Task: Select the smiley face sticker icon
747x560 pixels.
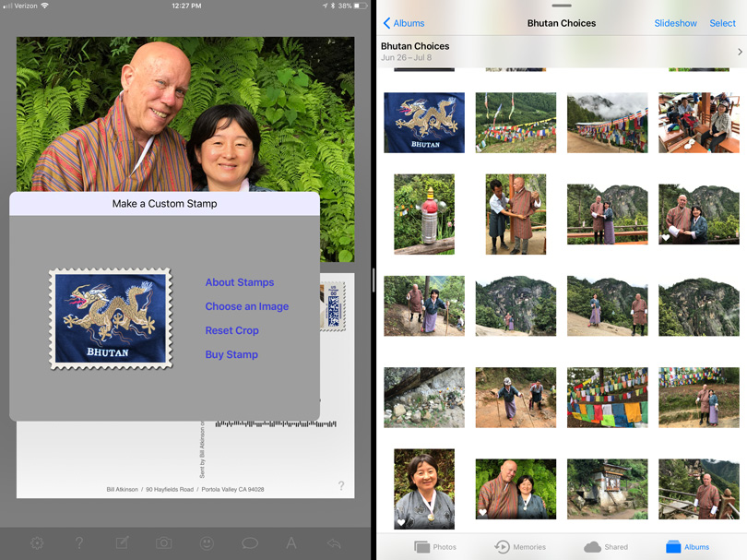Action: [207, 542]
